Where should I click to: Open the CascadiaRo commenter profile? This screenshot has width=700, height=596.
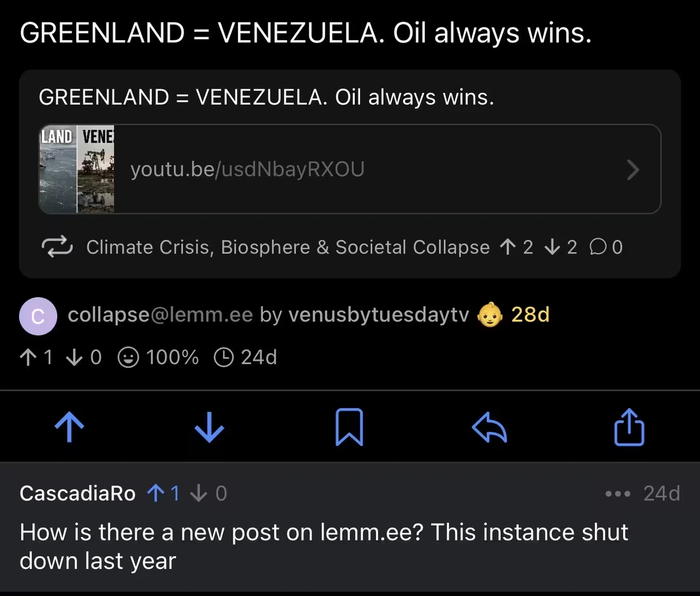[78, 494]
